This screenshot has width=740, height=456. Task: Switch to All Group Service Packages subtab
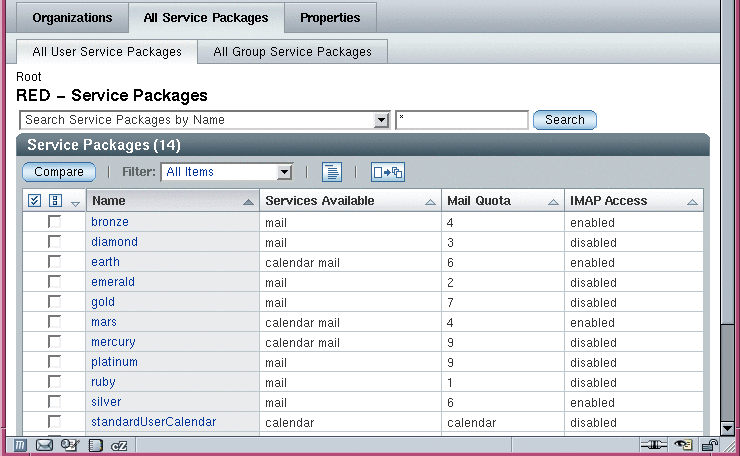pos(293,51)
